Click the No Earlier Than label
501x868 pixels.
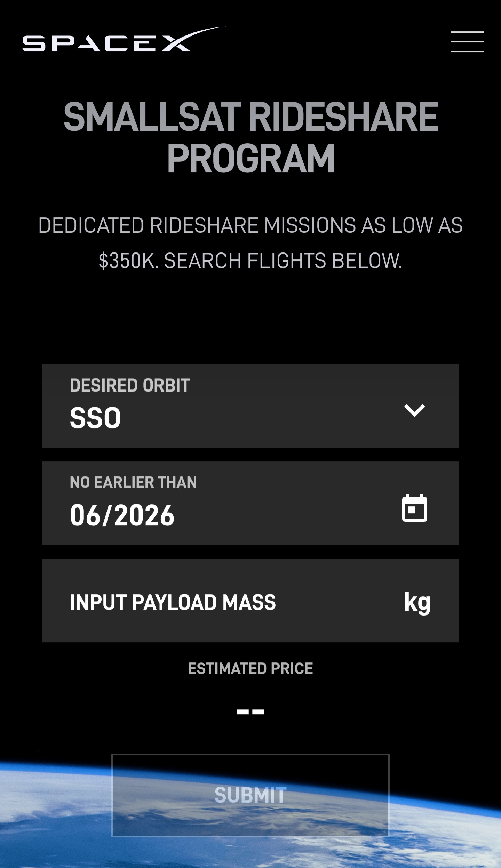133,482
